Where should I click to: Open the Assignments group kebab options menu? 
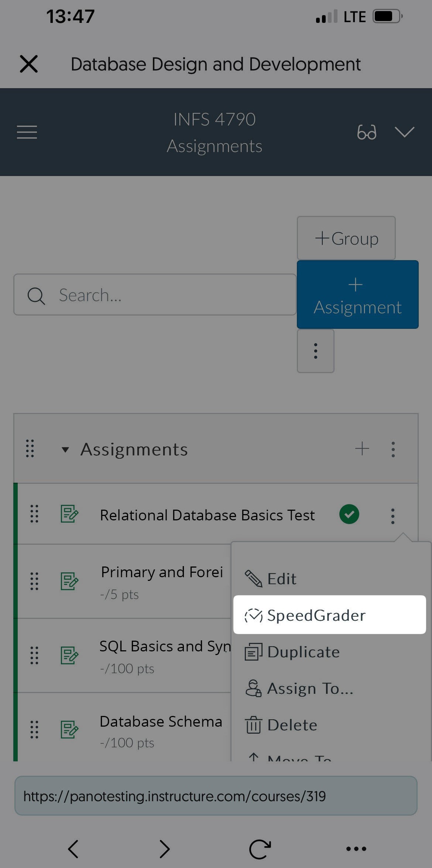point(393,449)
